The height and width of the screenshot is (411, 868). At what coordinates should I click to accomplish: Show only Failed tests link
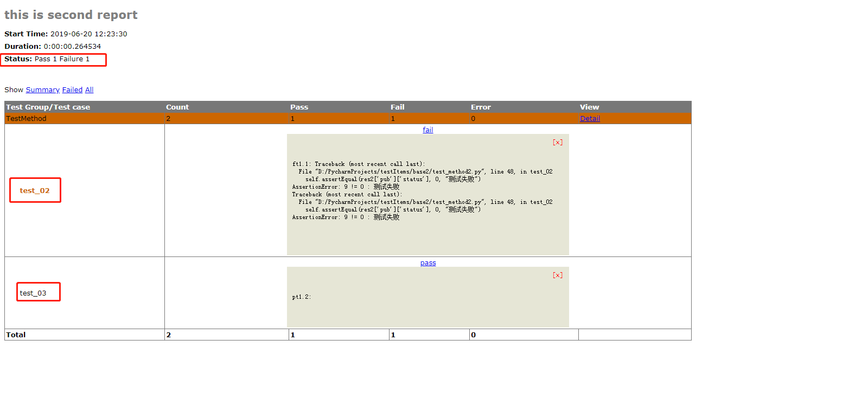pyautogui.click(x=72, y=90)
